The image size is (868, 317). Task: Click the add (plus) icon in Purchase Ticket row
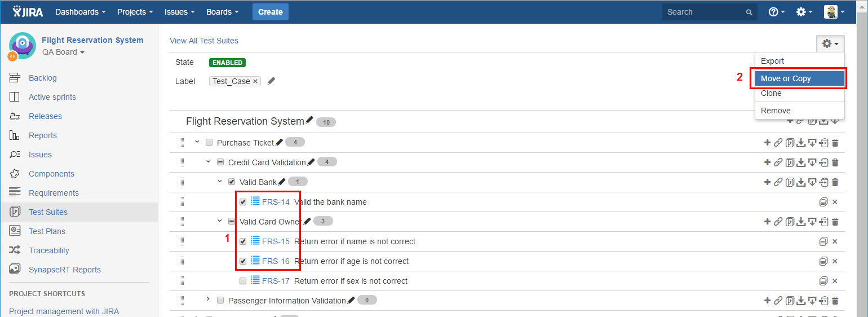pos(767,143)
